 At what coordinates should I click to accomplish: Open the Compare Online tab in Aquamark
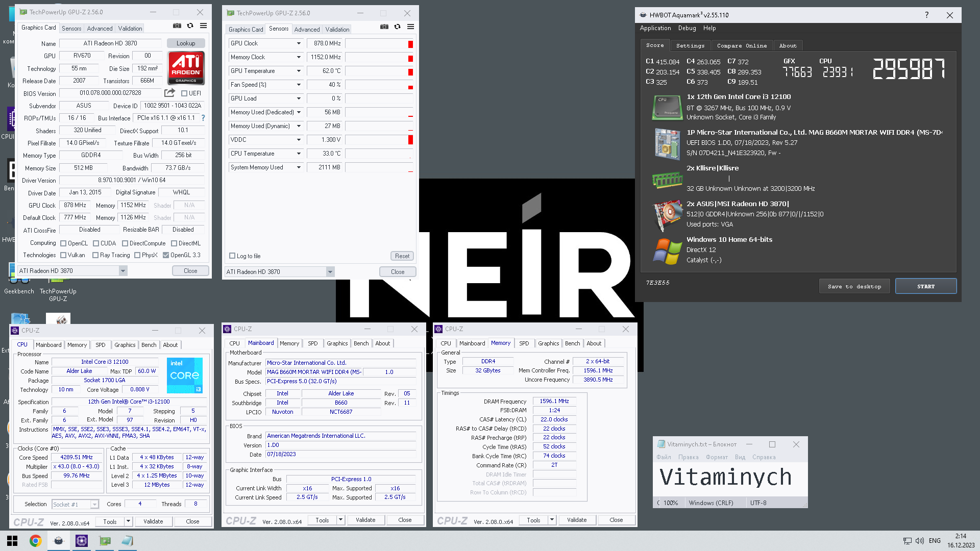tap(742, 45)
